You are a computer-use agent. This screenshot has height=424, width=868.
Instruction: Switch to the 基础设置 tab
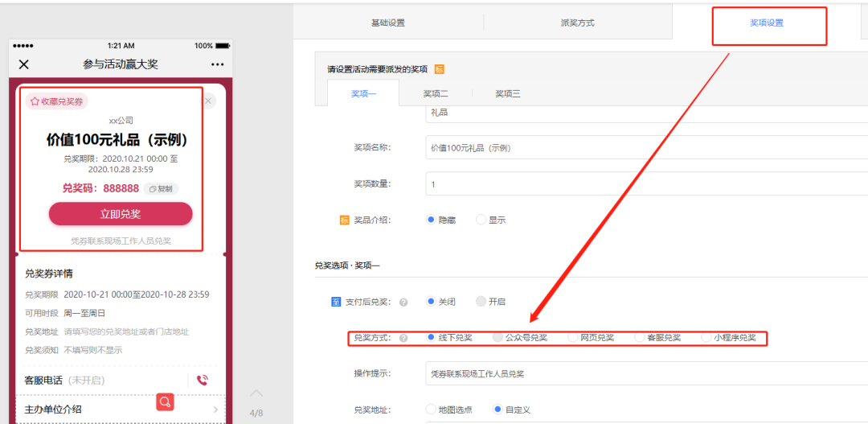pos(387,23)
